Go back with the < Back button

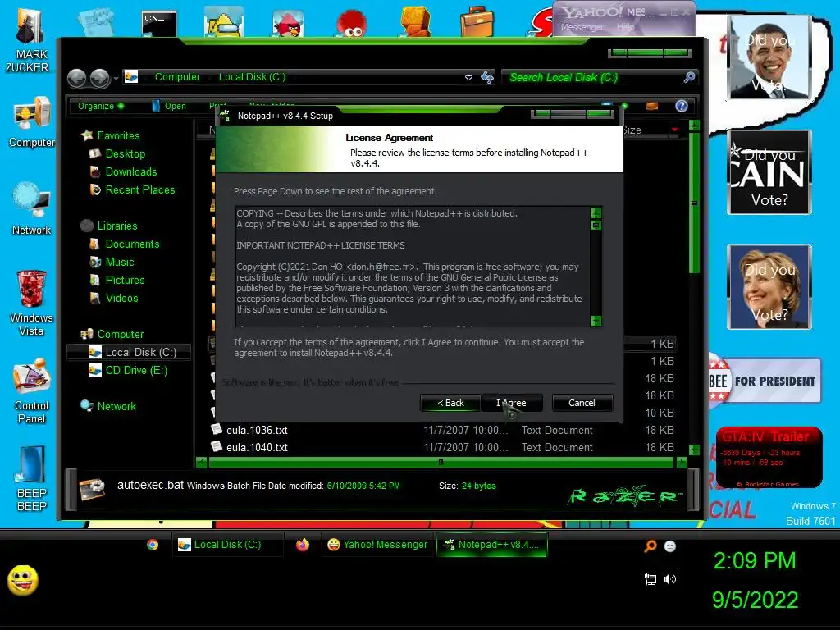[450, 403]
